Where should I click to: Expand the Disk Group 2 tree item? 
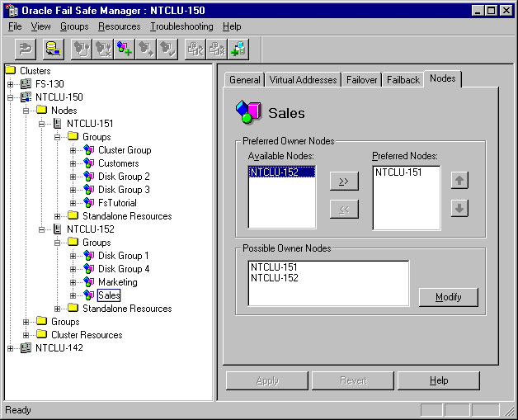click(73, 177)
